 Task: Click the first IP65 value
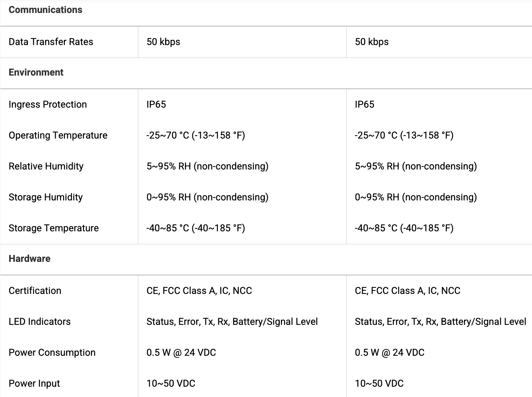(156, 105)
